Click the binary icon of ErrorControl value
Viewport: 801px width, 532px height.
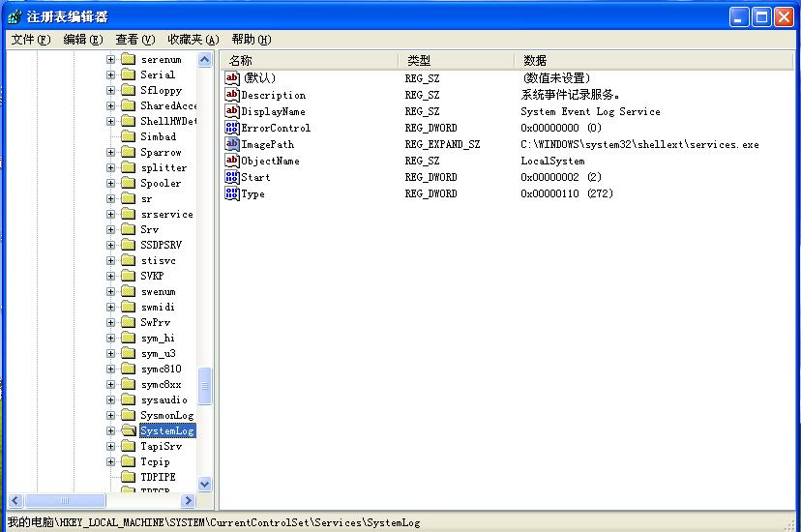point(232,128)
